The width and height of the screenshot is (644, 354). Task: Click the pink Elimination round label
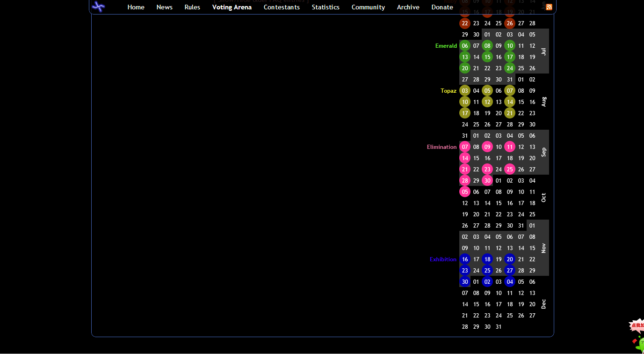441,147
